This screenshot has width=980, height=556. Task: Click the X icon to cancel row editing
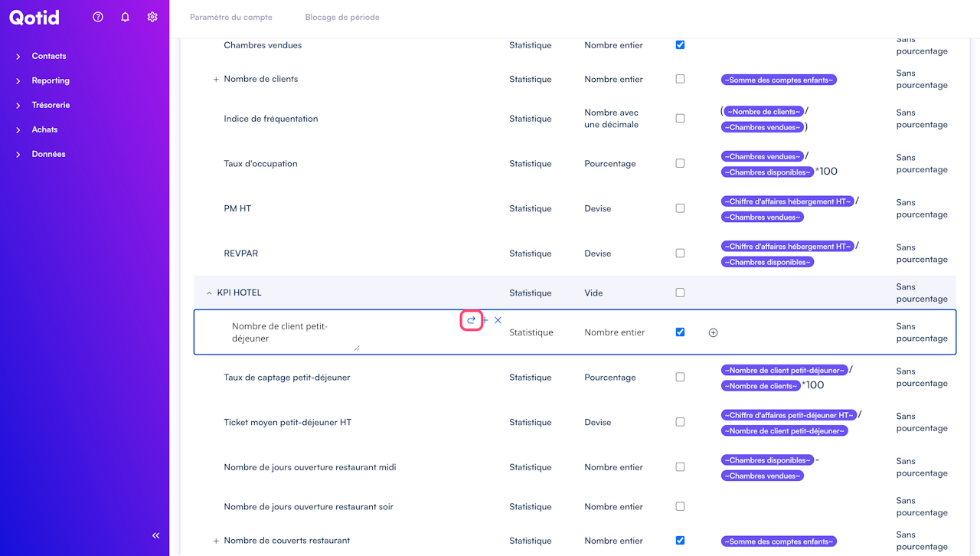498,320
